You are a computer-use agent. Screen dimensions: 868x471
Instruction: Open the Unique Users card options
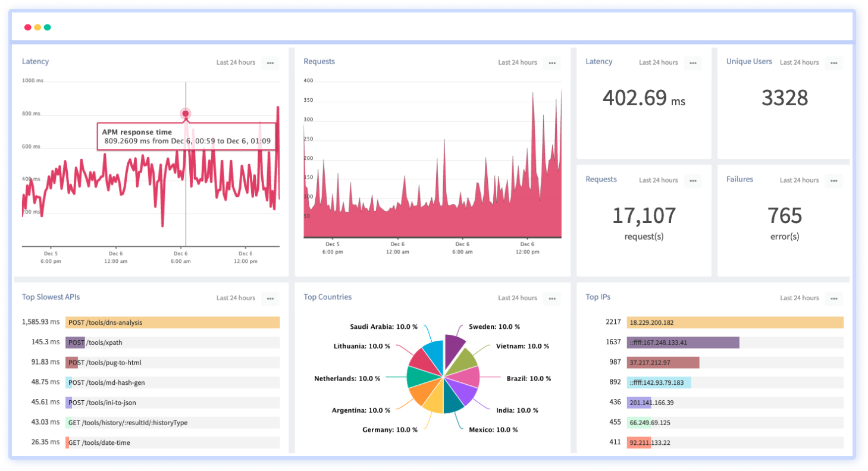[x=835, y=63]
